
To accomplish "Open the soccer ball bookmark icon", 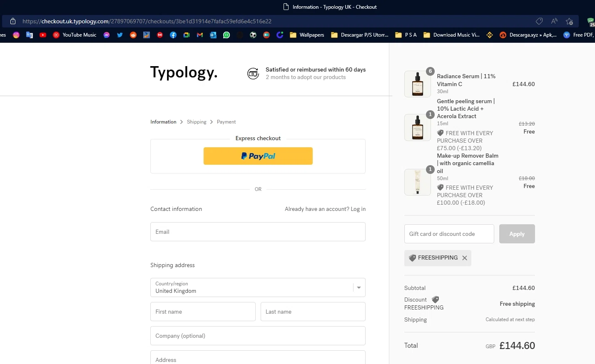I will tap(253, 35).
